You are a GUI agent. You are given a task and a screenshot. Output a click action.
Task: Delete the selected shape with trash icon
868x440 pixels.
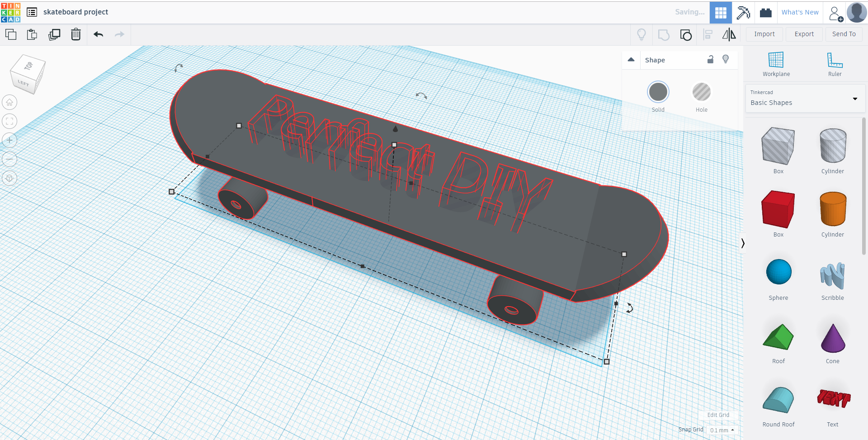76,34
